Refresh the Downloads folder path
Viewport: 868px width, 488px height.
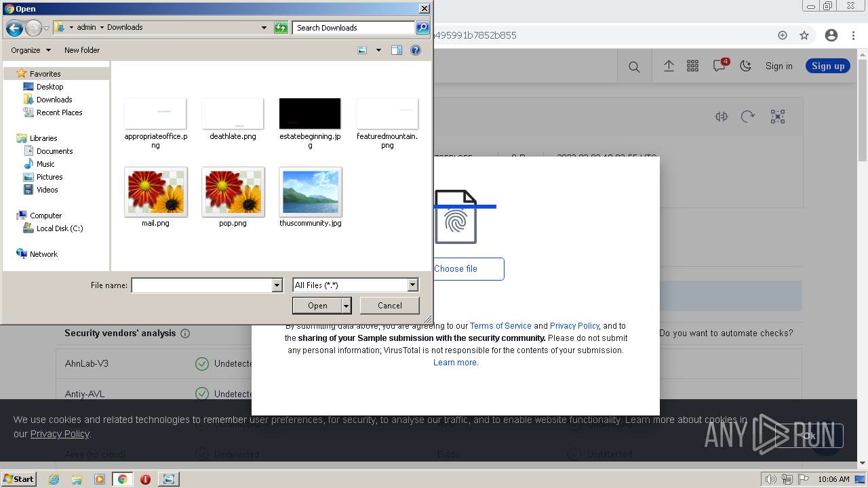(281, 28)
